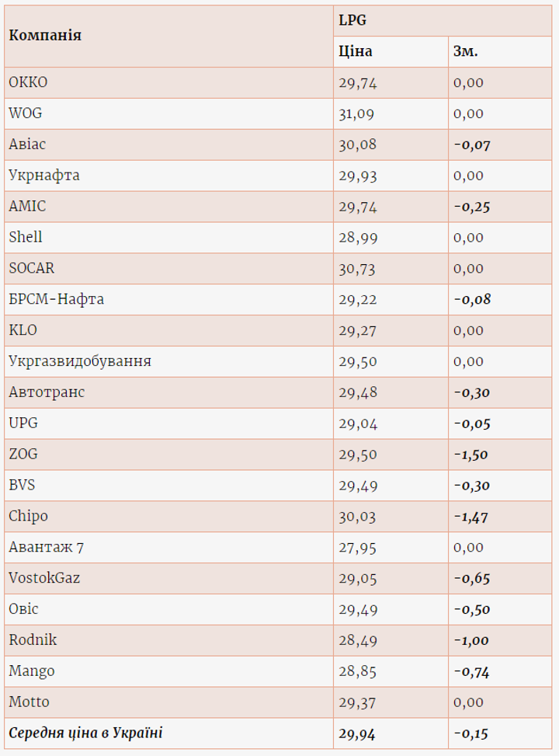The height and width of the screenshot is (756, 559).
Task: Click the Компанія column header
Action: 45,36
